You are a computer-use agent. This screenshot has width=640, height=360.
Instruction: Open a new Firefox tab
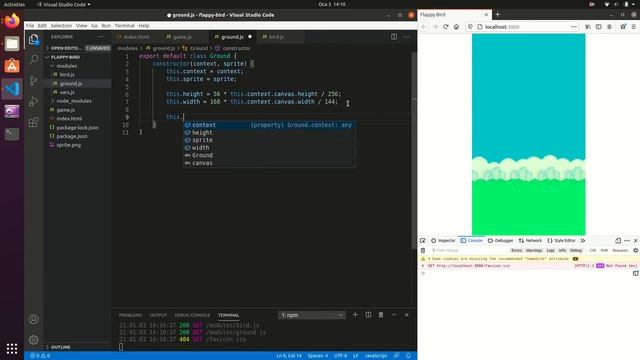(x=498, y=14)
